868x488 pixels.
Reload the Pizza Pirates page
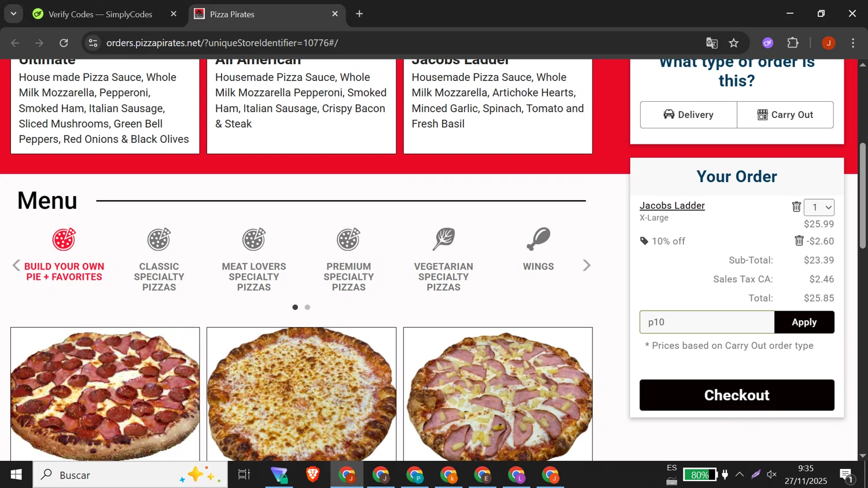coord(64,43)
